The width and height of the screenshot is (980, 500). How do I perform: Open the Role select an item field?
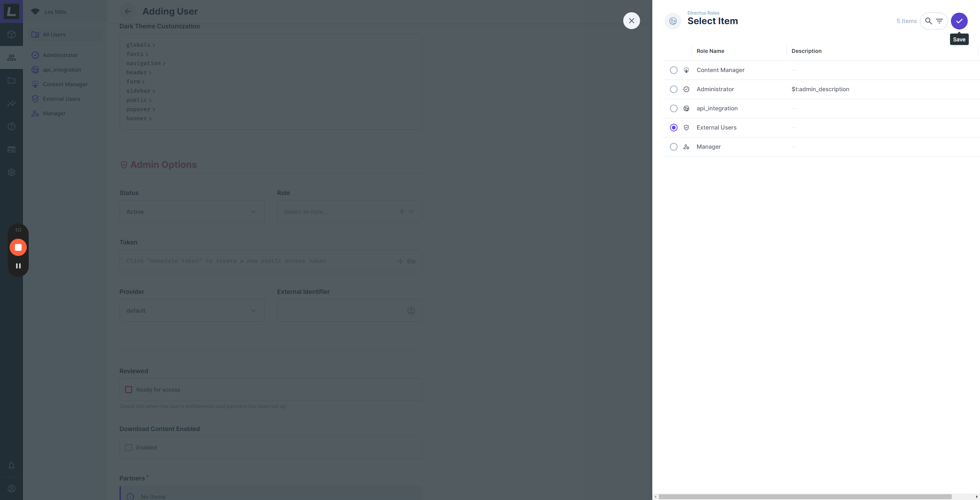(350, 211)
